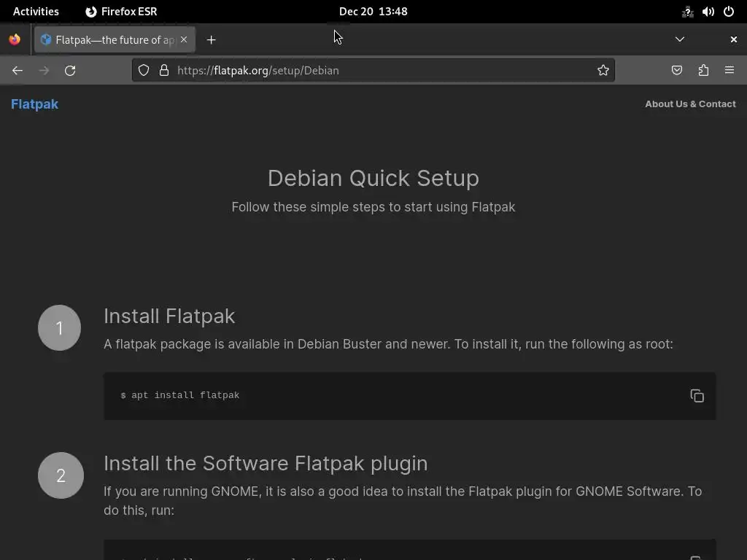Image resolution: width=747 pixels, height=560 pixels.
Task: Click the Flatpak home logo link
Action: tap(34, 104)
